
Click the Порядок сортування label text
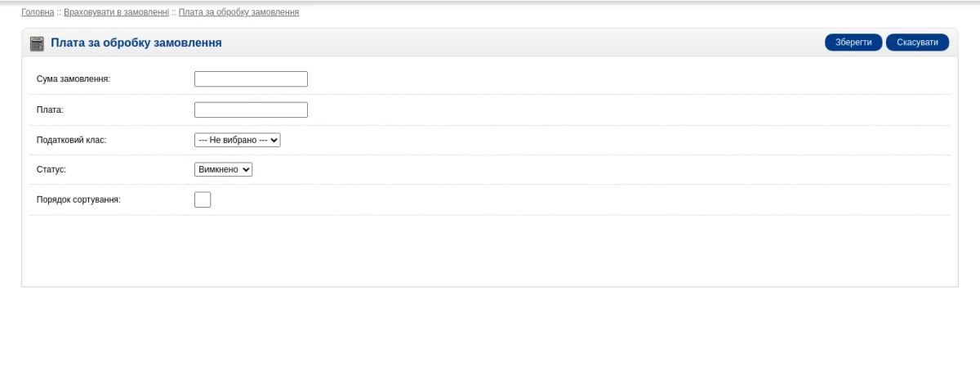click(78, 199)
